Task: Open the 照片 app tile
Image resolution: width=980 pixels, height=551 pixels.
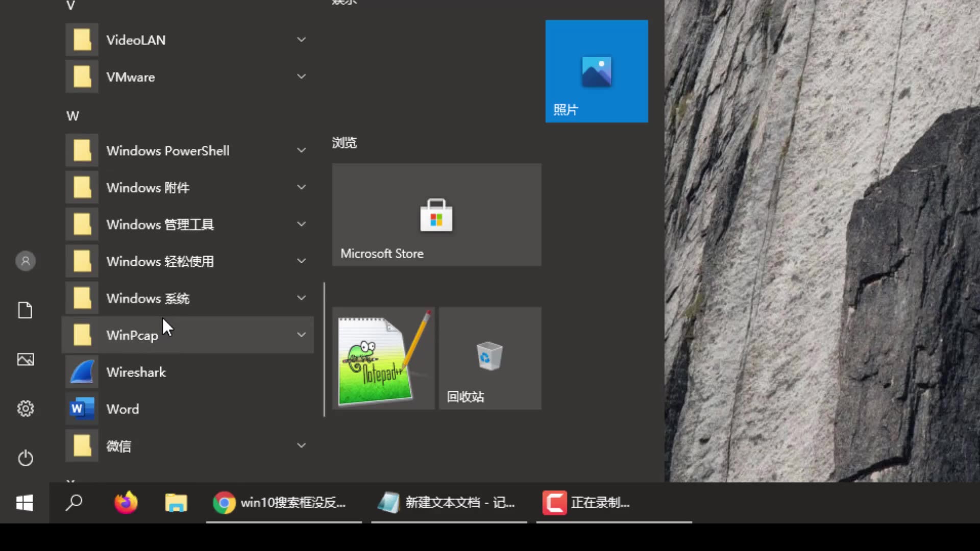Action: [596, 71]
